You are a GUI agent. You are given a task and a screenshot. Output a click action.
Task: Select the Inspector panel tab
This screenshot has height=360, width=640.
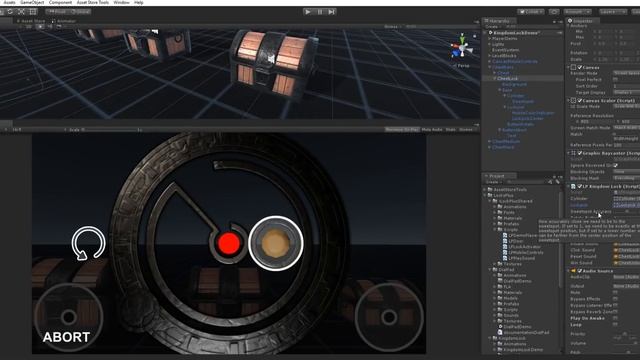(583, 21)
